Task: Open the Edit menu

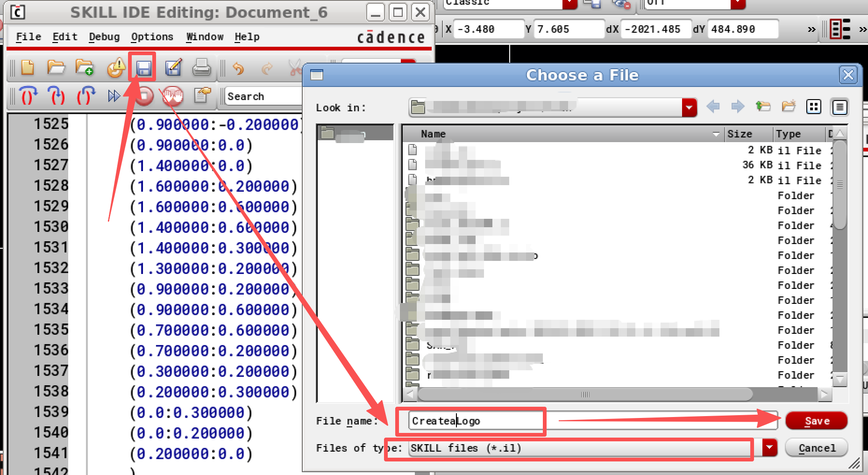Action: pos(65,36)
